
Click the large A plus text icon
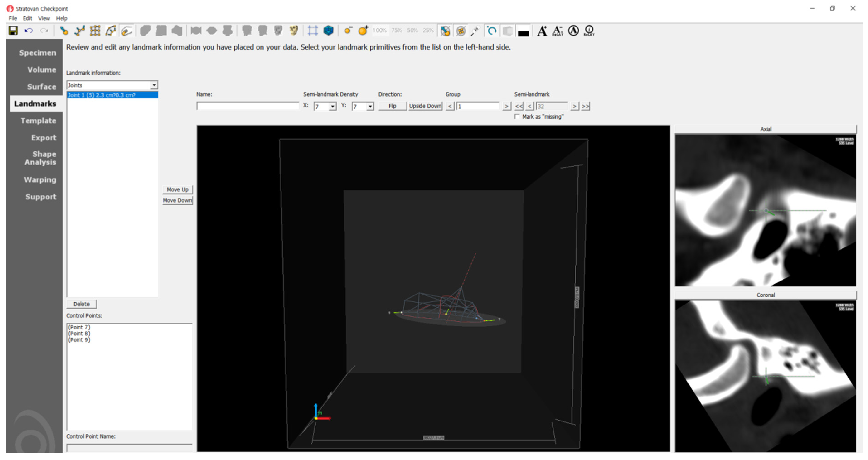(542, 31)
